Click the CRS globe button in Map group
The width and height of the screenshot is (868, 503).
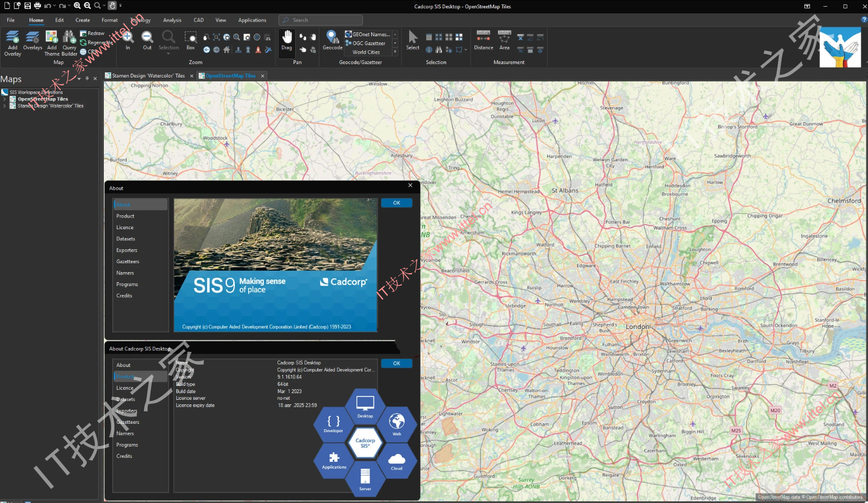coord(88,52)
